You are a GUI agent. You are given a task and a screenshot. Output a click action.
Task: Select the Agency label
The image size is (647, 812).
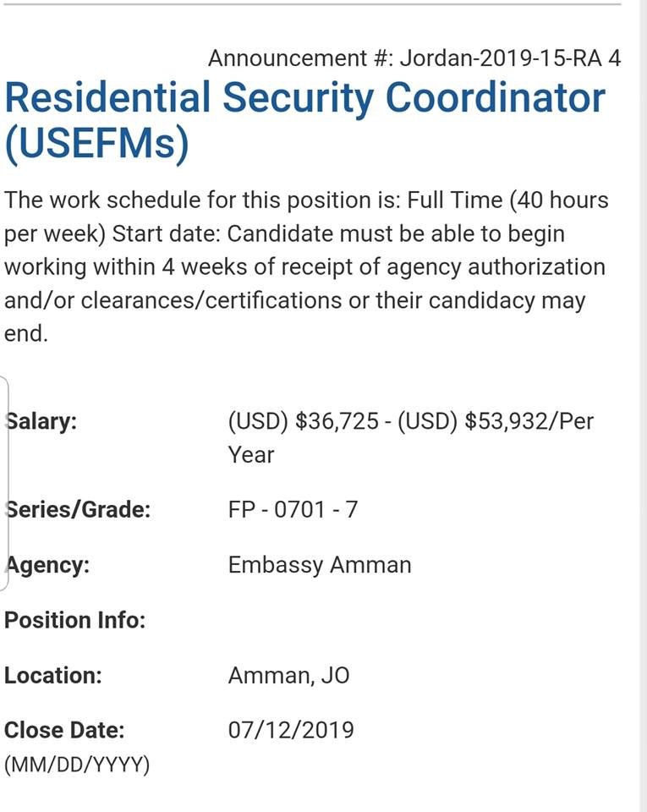47,565
